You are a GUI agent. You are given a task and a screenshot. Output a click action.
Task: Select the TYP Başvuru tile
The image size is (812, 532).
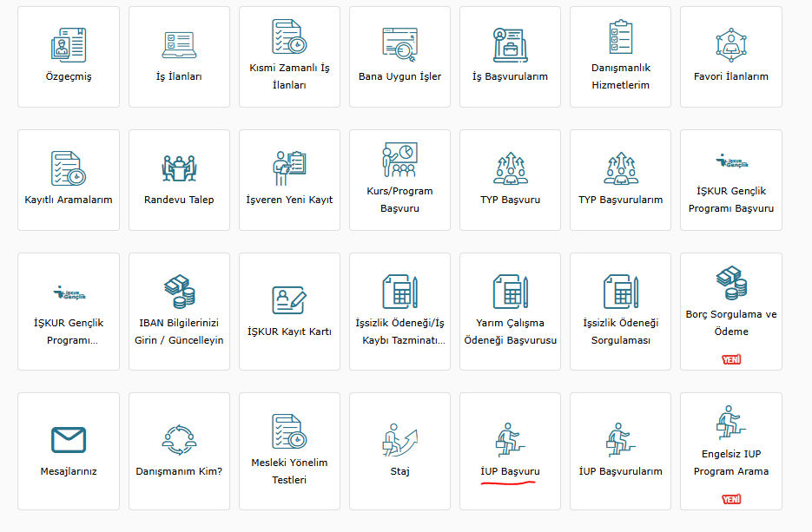coord(510,181)
